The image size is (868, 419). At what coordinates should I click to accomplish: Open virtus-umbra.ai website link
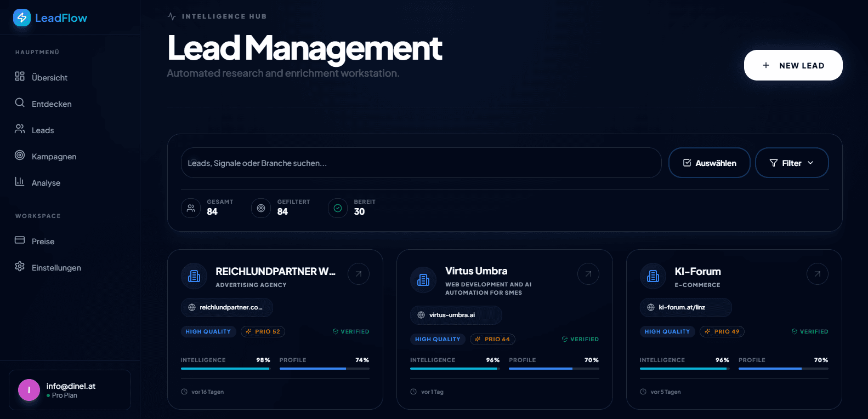[x=456, y=315]
